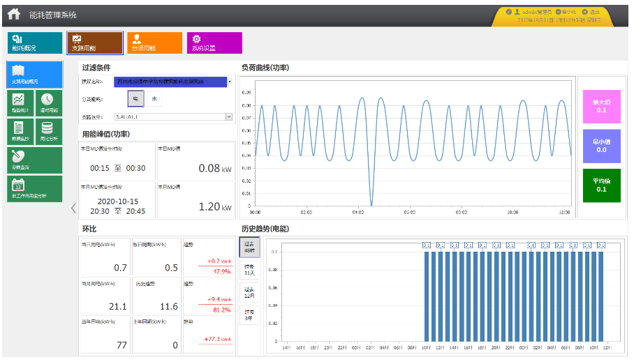Open the database icon 同比分析 tile
This screenshot has height=364, width=634.
click(49, 132)
